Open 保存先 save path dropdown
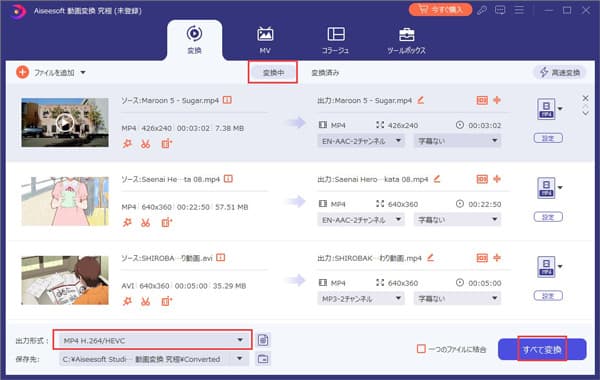This screenshot has height=380, width=600. 154,359
